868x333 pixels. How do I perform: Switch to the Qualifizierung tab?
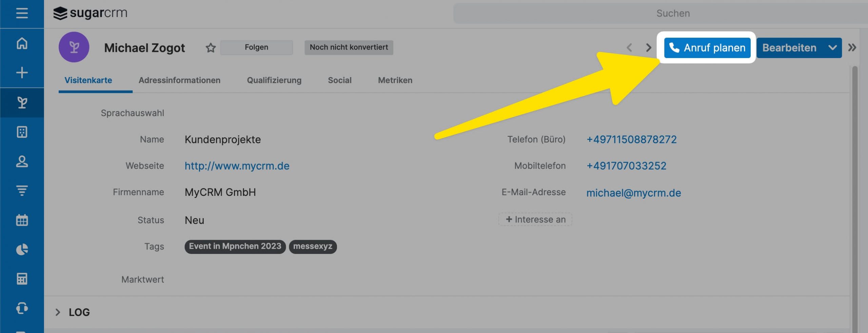(274, 80)
